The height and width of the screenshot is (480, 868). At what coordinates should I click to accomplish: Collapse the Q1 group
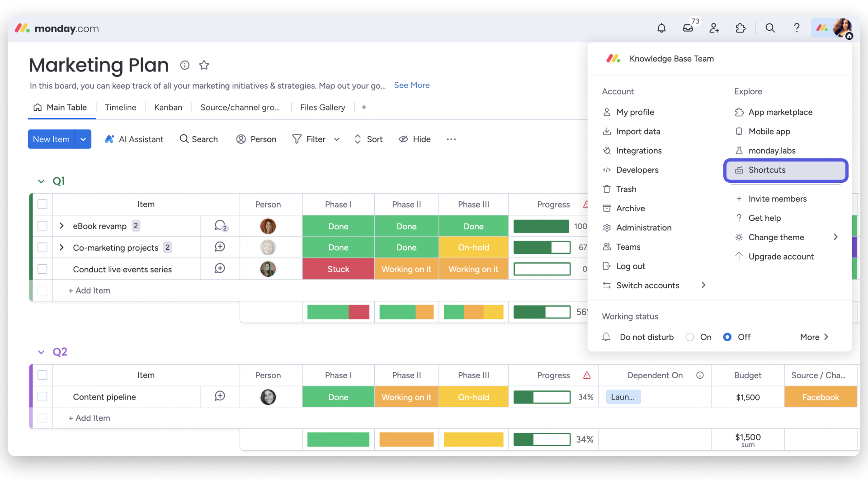[41, 181]
